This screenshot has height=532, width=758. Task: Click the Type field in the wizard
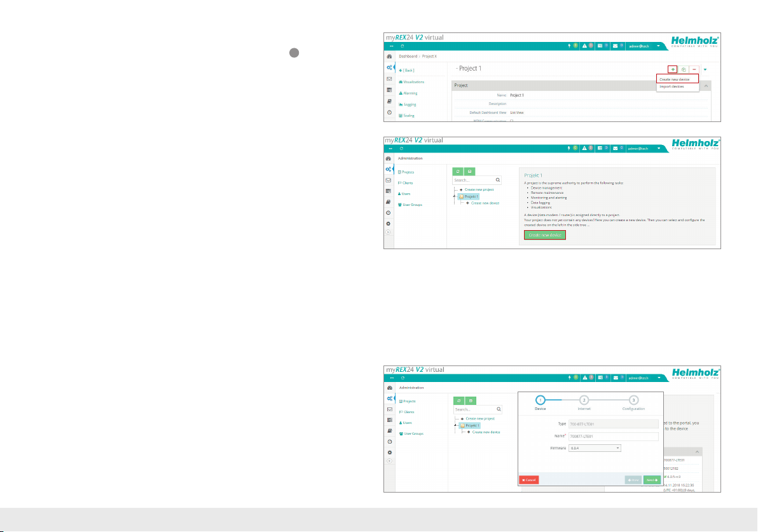(x=614, y=424)
